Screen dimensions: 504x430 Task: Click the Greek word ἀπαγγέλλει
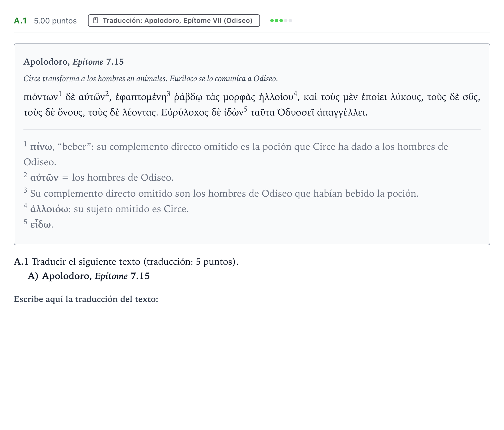tap(342, 113)
